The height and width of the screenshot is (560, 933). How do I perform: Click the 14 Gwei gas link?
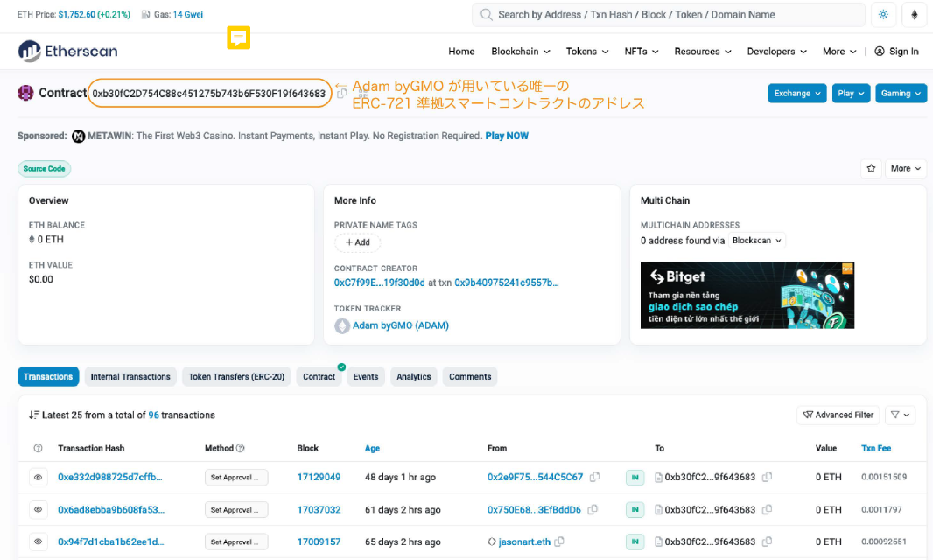coord(187,14)
